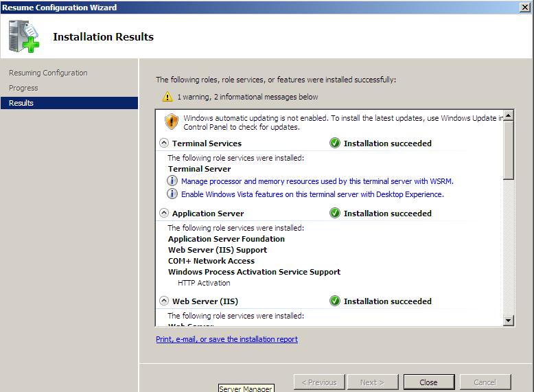
Task: Click the Windows Update shield warning icon
Action: (172, 122)
